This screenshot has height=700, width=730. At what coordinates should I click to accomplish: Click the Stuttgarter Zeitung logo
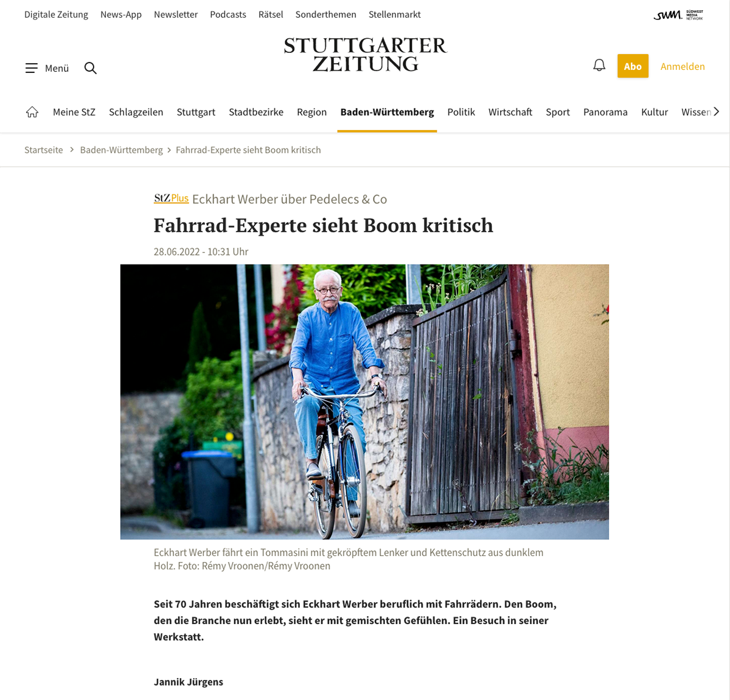(365, 55)
